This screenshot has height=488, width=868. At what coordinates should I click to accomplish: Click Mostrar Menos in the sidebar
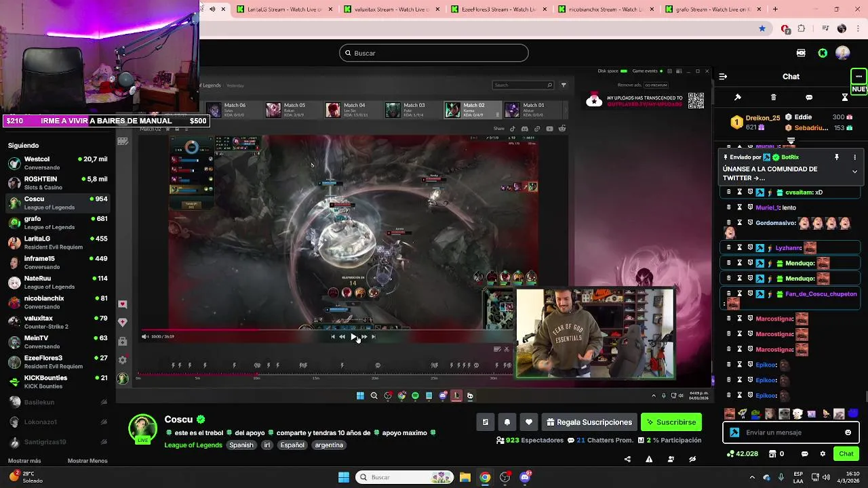87,461
